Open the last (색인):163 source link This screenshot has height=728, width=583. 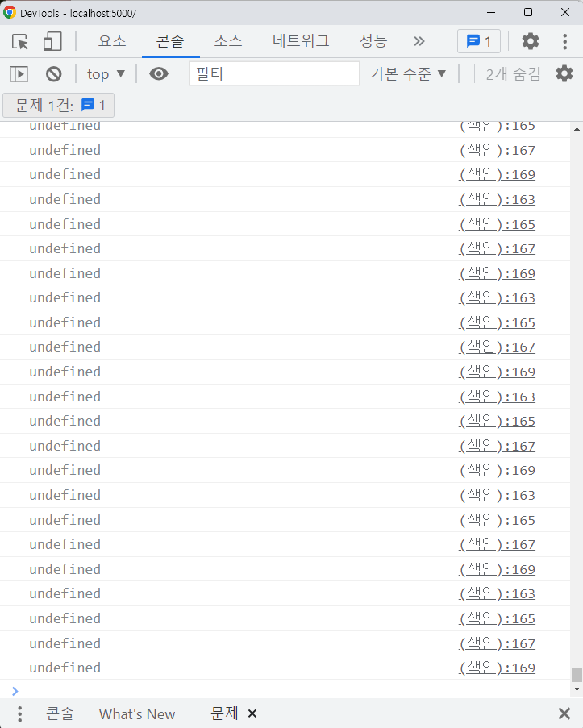pos(497,593)
